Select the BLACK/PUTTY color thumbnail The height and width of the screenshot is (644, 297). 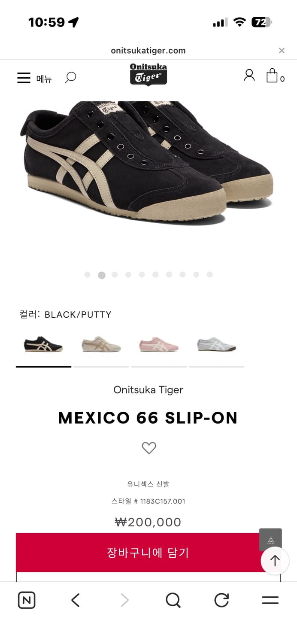[43, 345]
